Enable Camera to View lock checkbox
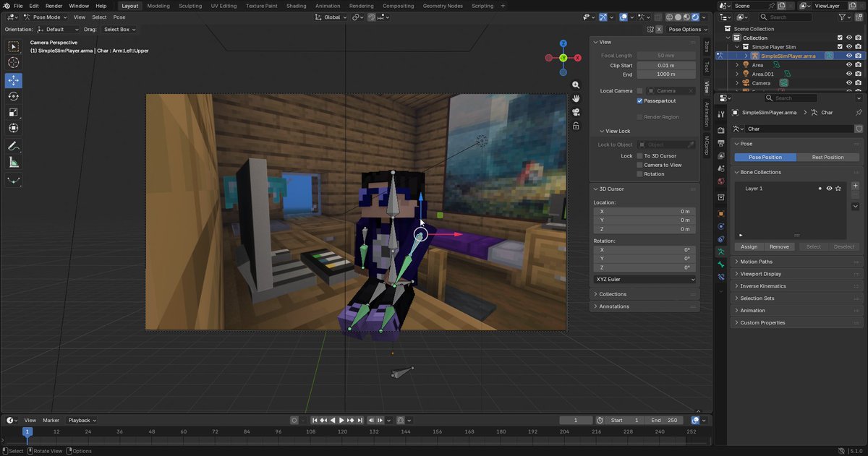Image resolution: width=868 pixels, height=456 pixels. [639, 165]
